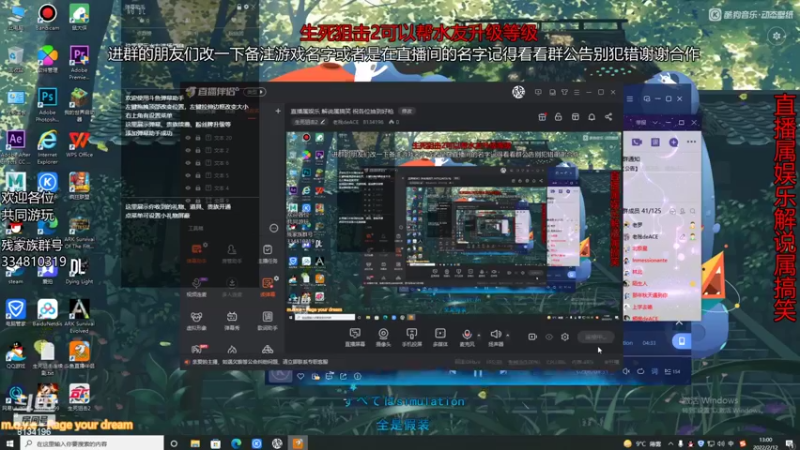Image resolution: width=800 pixels, height=450 pixels.
Task: Edit the 生死狙击2 game category tag
Action: tap(309, 122)
